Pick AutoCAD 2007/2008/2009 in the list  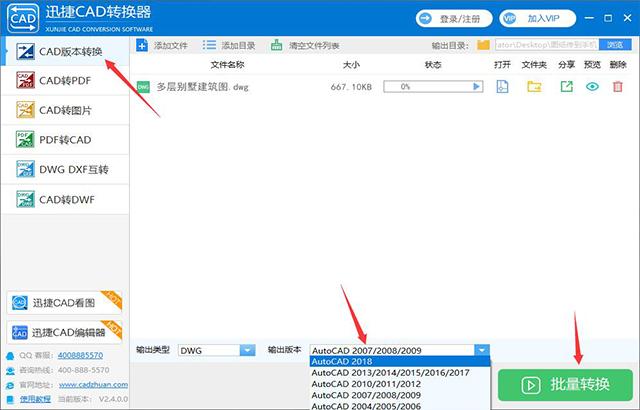[400, 395]
